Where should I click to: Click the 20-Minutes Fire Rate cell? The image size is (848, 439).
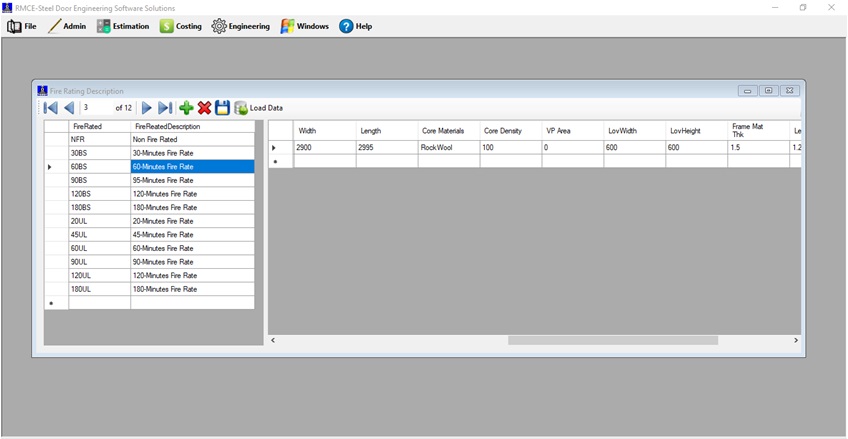(x=192, y=221)
